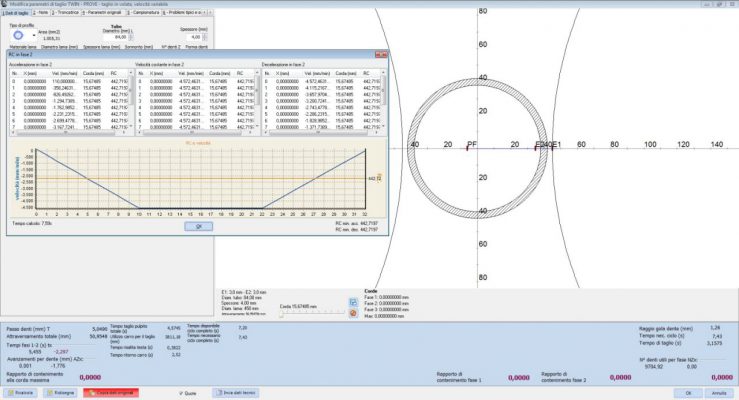Viewport: 739px width, 400px height.
Task: Click Rapporto di contenimento fase 2 value
Action: pyautogui.click(x=620, y=377)
